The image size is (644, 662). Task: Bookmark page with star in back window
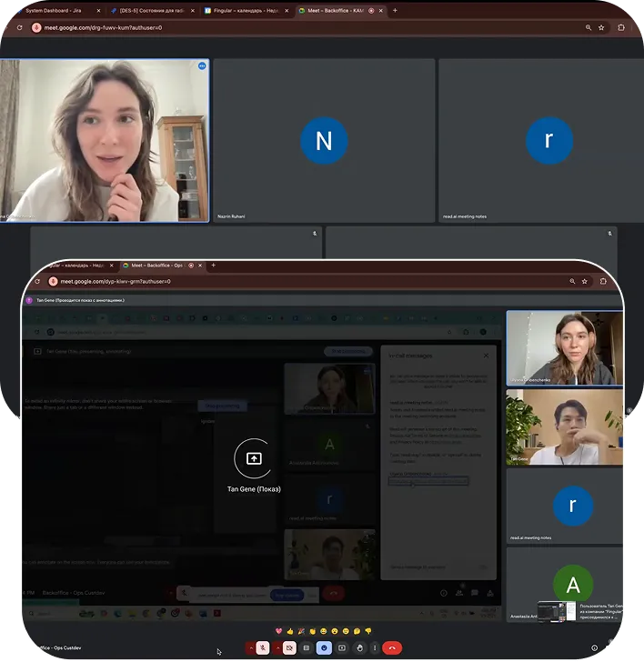point(601,27)
